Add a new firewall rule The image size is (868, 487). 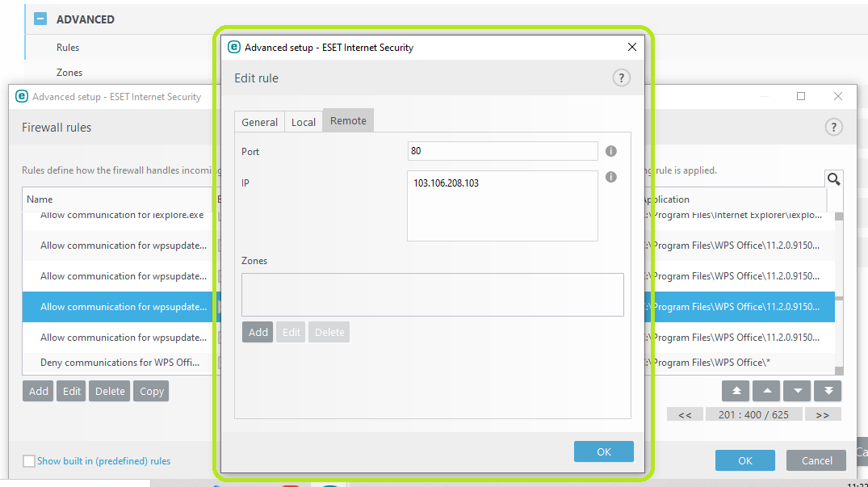pos(38,391)
